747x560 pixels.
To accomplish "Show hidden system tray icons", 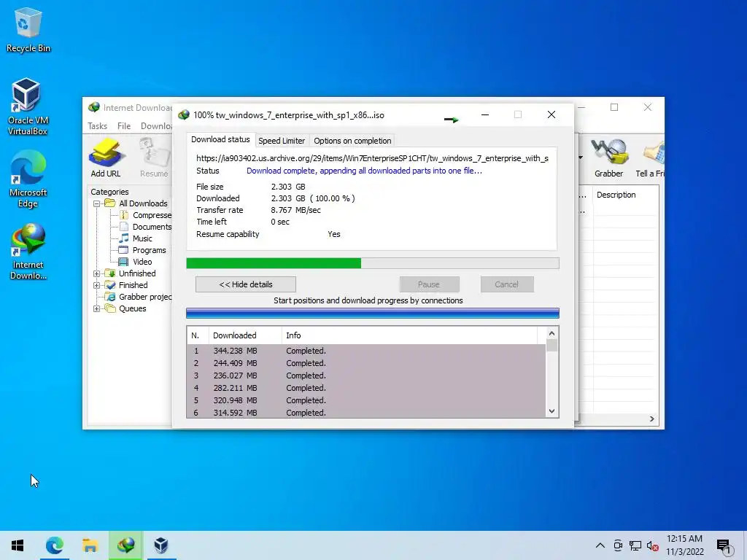I will pos(600,545).
